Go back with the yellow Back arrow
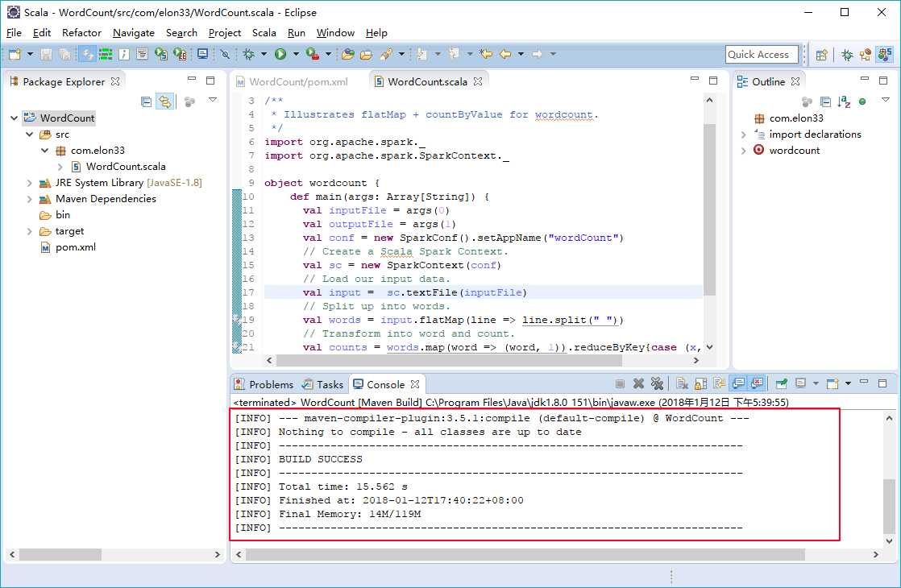This screenshot has height=588, width=901. [x=505, y=54]
